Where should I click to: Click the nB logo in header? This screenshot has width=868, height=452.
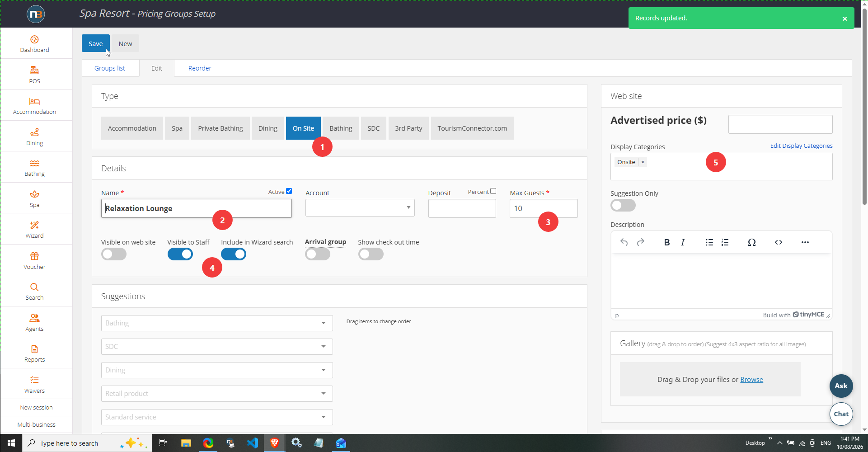pyautogui.click(x=36, y=14)
